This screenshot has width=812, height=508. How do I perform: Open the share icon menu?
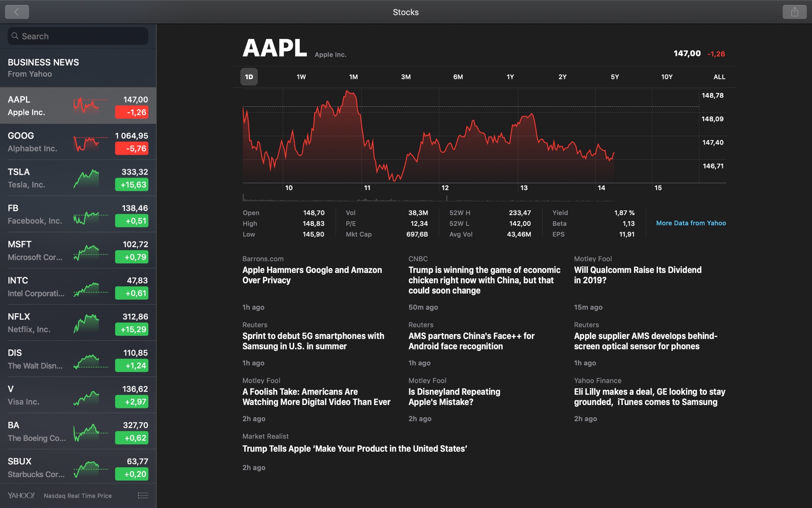click(x=794, y=12)
